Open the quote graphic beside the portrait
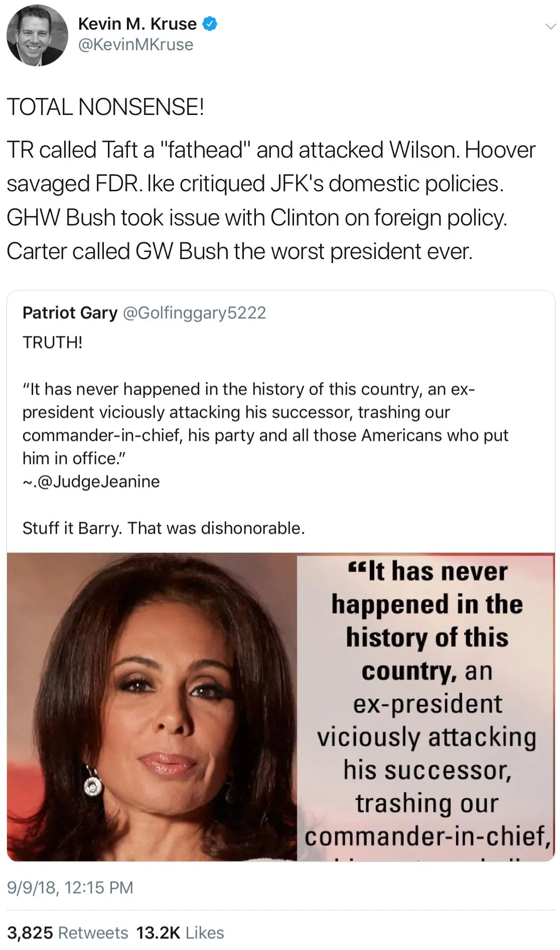Image resolution: width=560 pixels, height=950 pixels. 426,707
